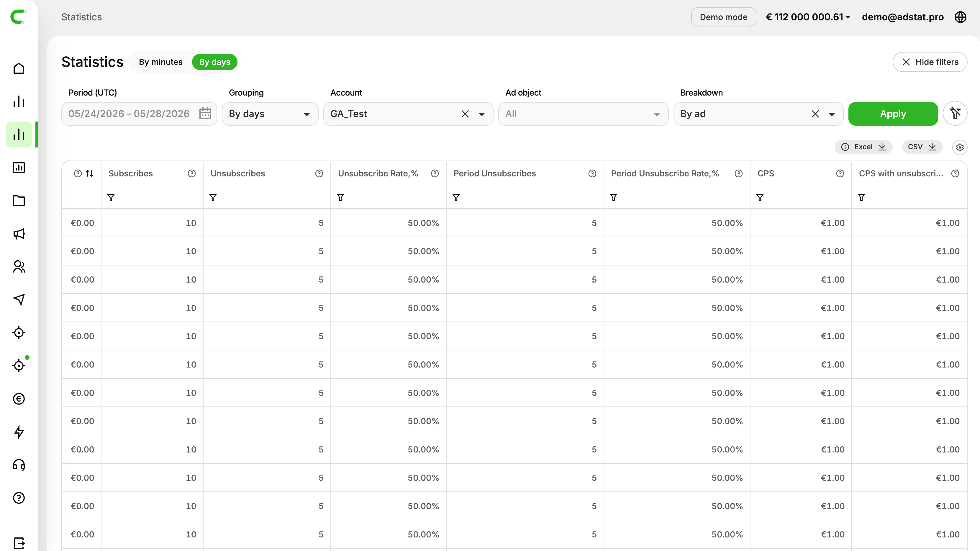The height and width of the screenshot is (551, 980).
Task: Open filter for Unsubscribe Rate,% column
Action: tap(340, 197)
